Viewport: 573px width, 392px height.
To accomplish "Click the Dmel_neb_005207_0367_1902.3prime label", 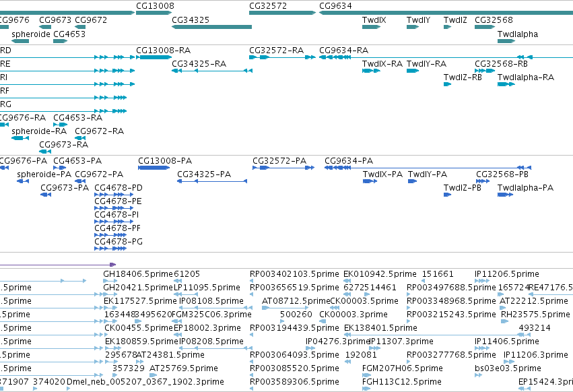I will (x=145, y=381).
